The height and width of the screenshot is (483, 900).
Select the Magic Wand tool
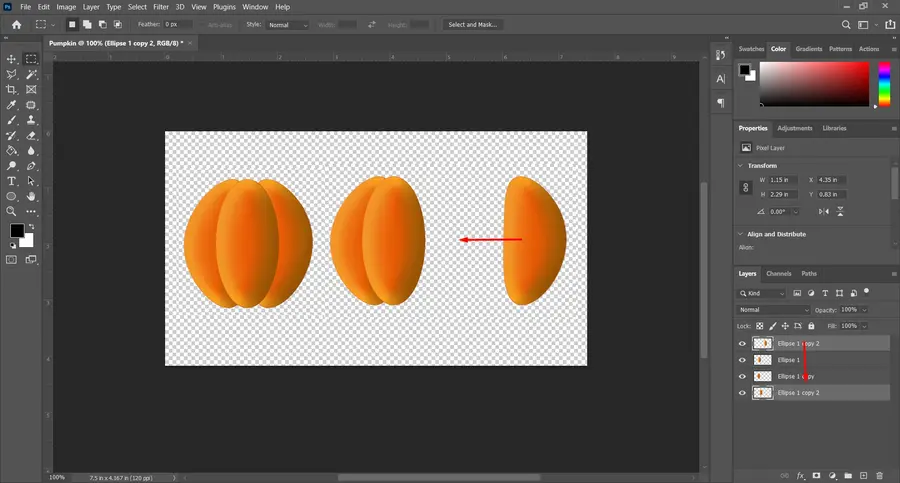click(31, 74)
